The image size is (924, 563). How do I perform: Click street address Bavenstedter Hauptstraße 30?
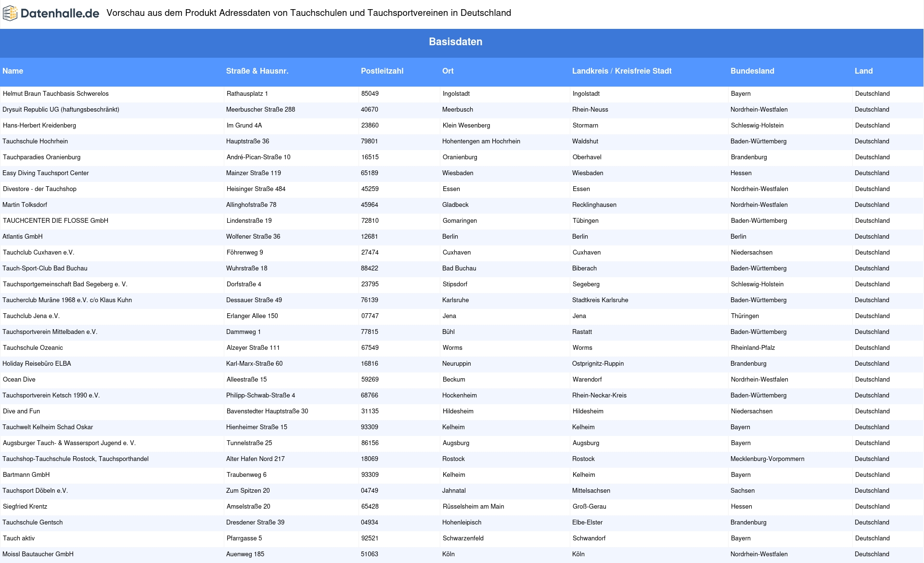pyautogui.click(x=267, y=411)
